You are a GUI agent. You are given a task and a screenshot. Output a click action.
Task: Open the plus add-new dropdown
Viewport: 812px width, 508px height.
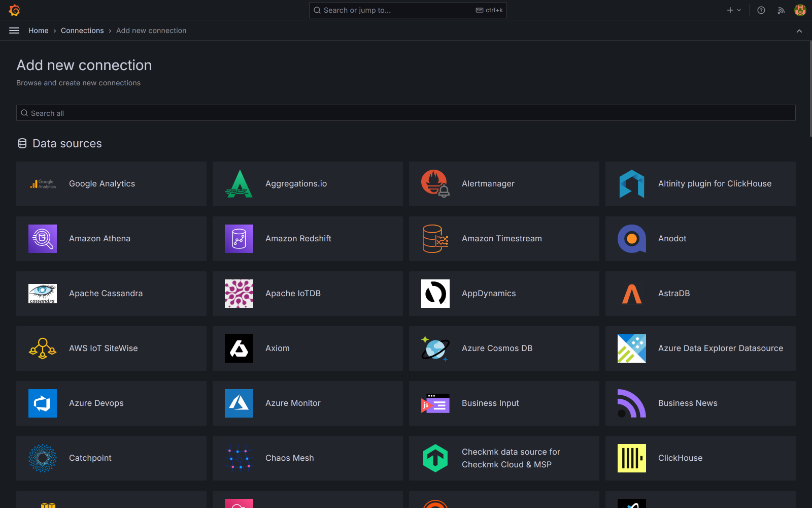point(734,10)
